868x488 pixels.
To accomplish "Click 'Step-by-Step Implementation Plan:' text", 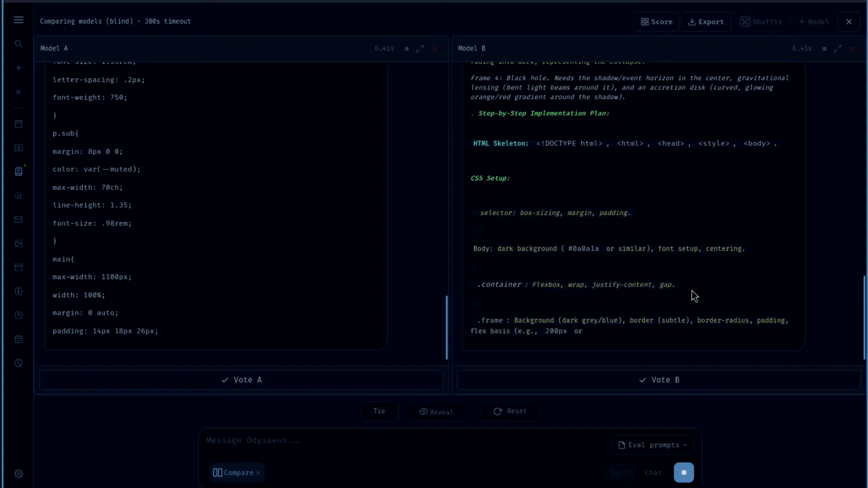I will point(544,113).
